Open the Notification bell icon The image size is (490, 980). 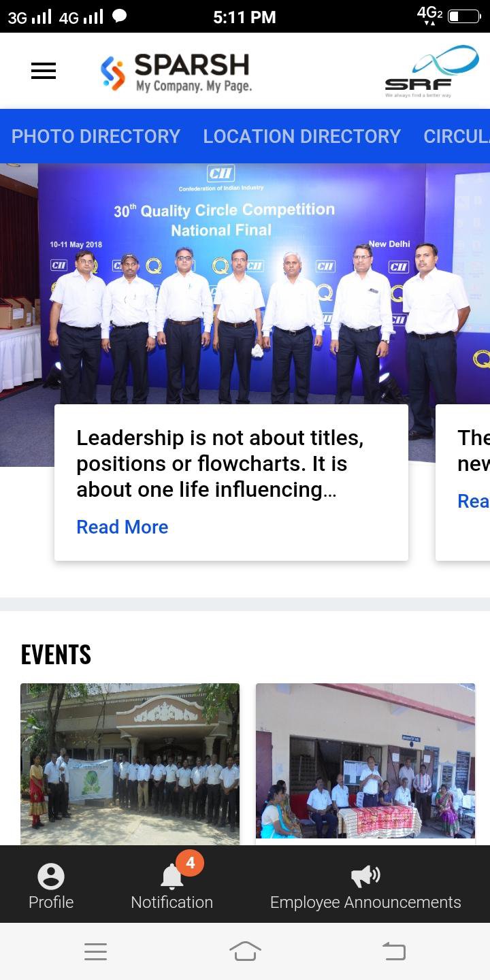pyautogui.click(x=171, y=878)
